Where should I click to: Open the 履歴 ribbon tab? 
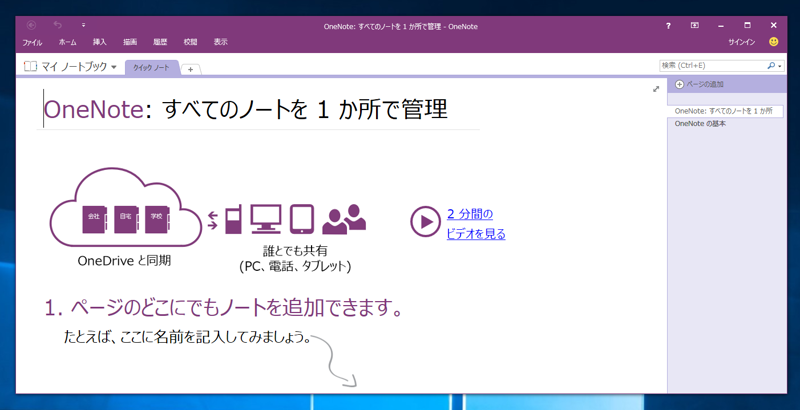tap(160, 42)
